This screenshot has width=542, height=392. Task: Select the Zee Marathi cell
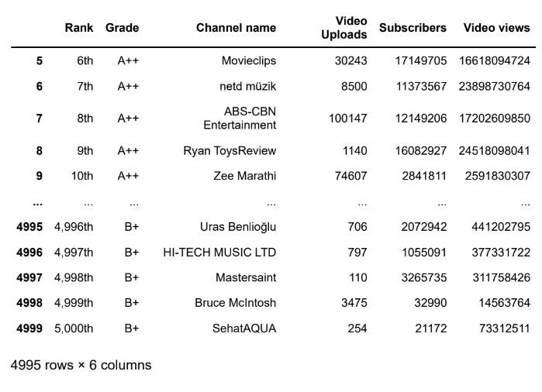245,176
